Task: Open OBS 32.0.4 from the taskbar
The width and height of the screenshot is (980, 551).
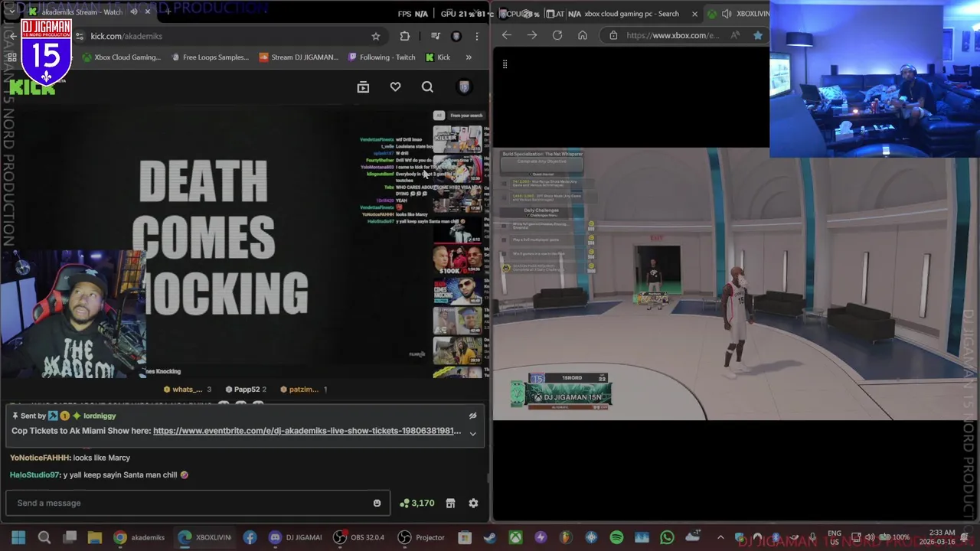Action: click(358, 537)
